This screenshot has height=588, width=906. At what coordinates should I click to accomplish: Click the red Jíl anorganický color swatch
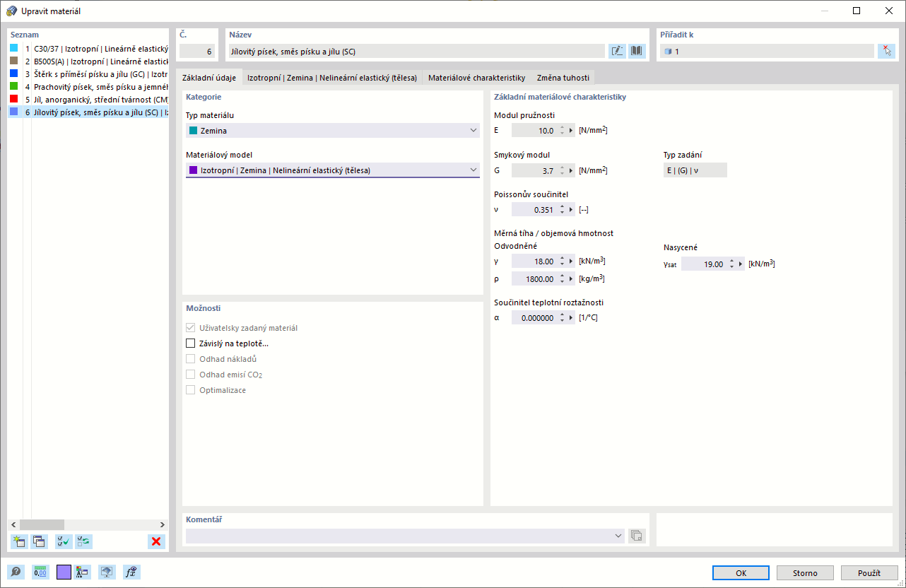coord(14,99)
